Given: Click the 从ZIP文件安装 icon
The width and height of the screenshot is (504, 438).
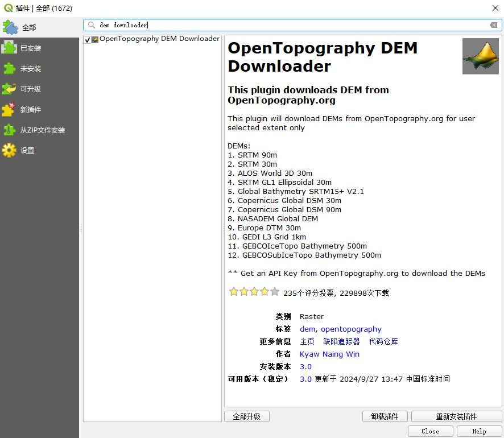Looking at the screenshot, I should point(9,130).
